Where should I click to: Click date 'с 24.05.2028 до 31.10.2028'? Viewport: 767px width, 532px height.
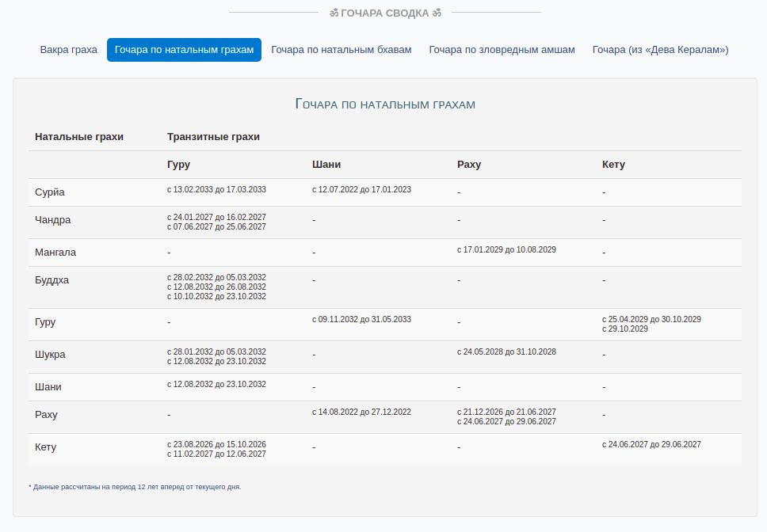pos(507,351)
